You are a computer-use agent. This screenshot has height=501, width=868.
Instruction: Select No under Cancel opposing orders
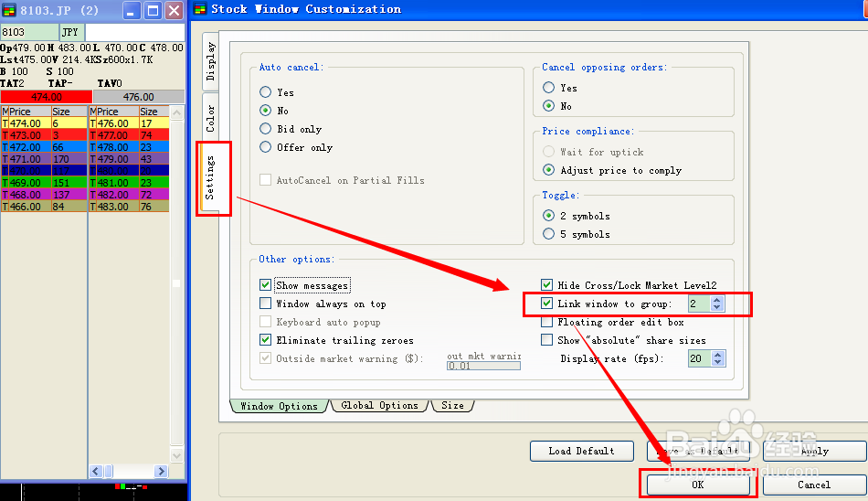[x=548, y=105]
